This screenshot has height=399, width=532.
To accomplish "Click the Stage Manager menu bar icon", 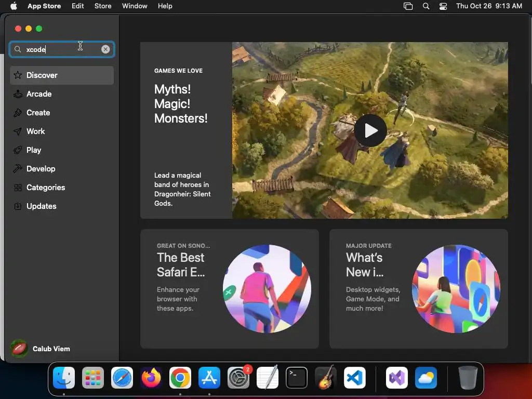I will (x=408, y=6).
